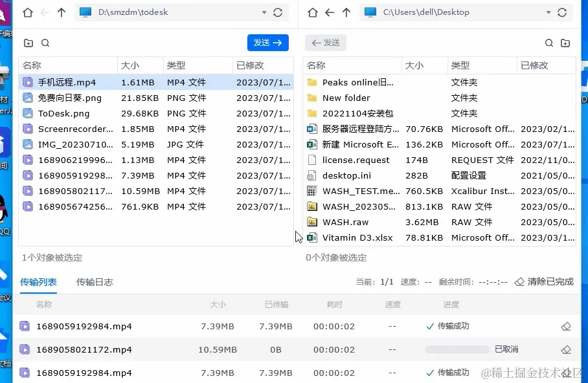
Task: Go up one folder in the local D:\smzdm\todesk pane
Action: (62, 12)
